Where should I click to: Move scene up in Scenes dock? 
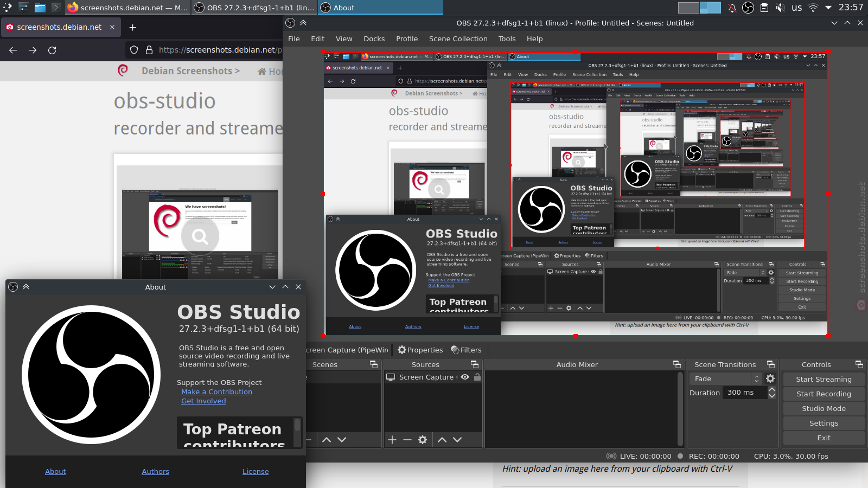pos(327,440)
